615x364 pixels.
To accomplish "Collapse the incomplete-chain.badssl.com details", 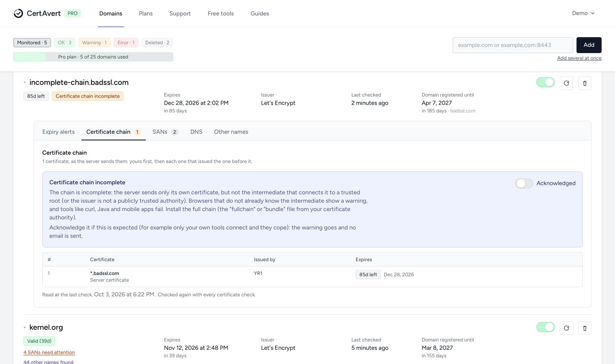I will coord(25,83).
